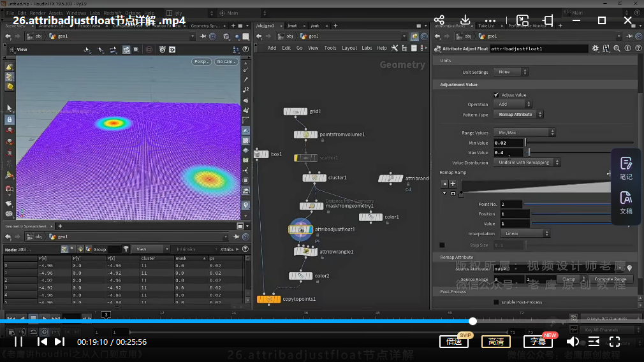
Task: Select the cluster1 node
Action: coord(314,178)
